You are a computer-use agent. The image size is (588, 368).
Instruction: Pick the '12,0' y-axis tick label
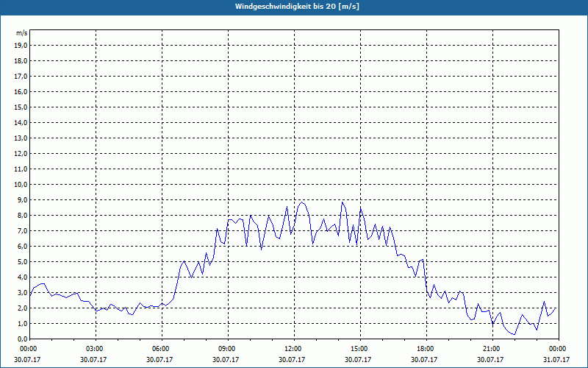coord(21,154)
